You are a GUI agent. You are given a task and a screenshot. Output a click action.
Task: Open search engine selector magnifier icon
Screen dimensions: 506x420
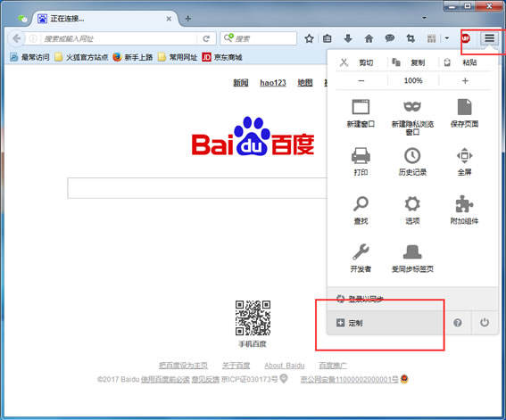[x=228, y=37]
